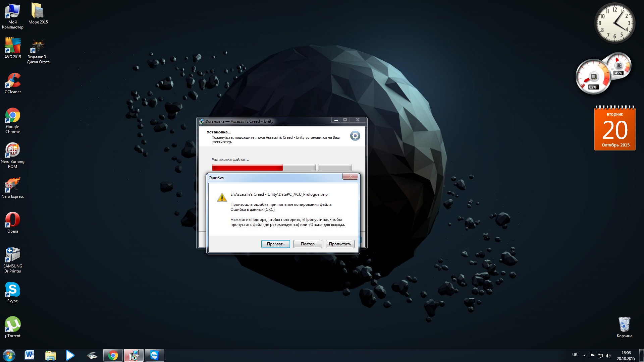Open Action Center flag in the tray
The height and width of the screenshot is (362, 644).
[x=592, y=356]
